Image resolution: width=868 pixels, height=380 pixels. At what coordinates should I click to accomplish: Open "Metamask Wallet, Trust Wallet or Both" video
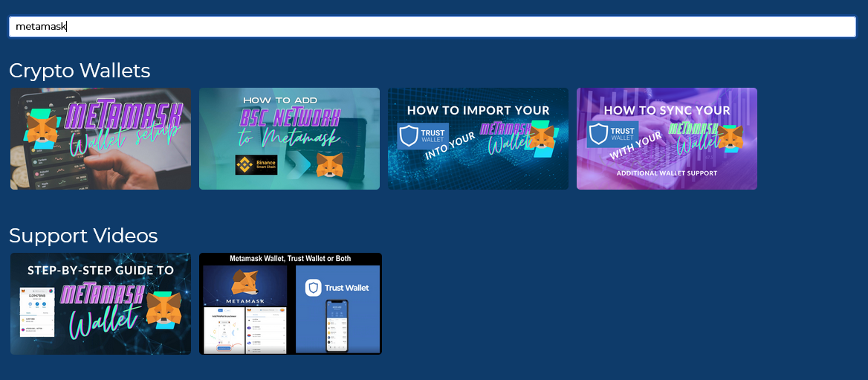click(x=290, y=304)
